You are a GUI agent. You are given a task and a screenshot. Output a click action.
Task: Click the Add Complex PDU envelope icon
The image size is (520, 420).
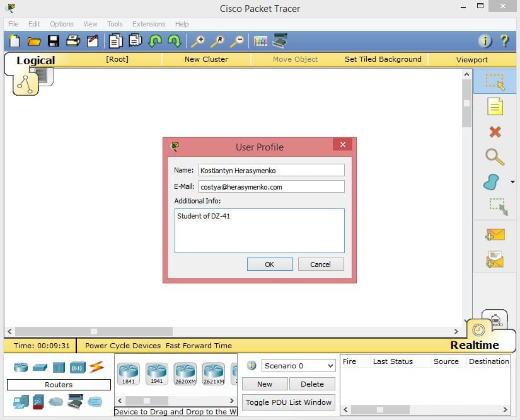click(x=495, y=259)
